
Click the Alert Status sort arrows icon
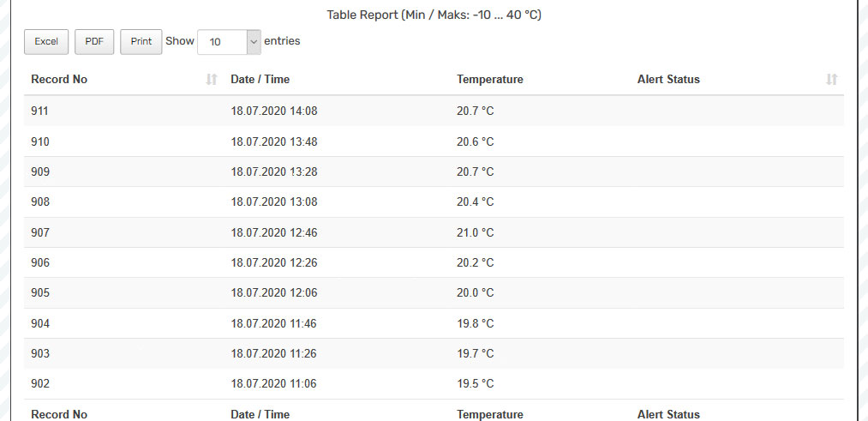tap(831, 79)
